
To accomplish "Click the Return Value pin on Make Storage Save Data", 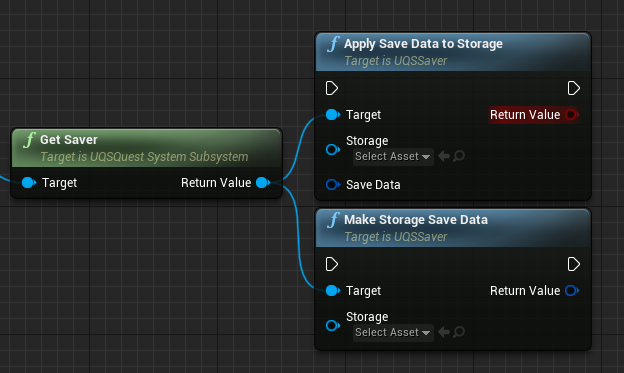I will coord(572,291).
